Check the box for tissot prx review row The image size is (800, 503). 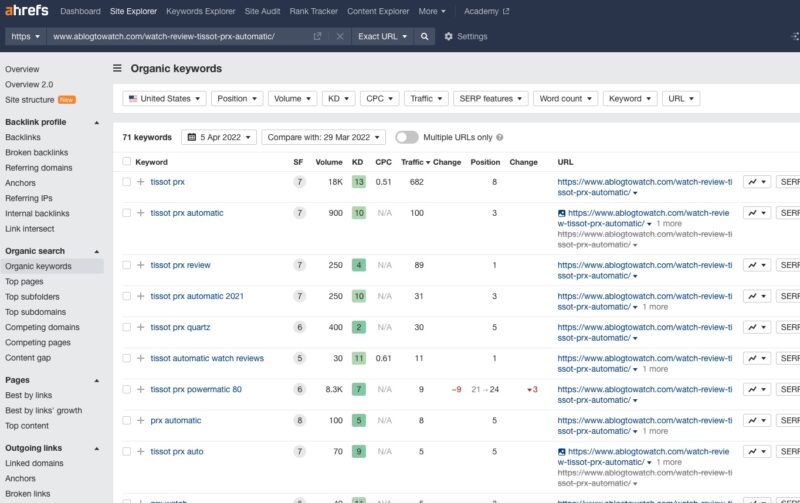(127, 265)
